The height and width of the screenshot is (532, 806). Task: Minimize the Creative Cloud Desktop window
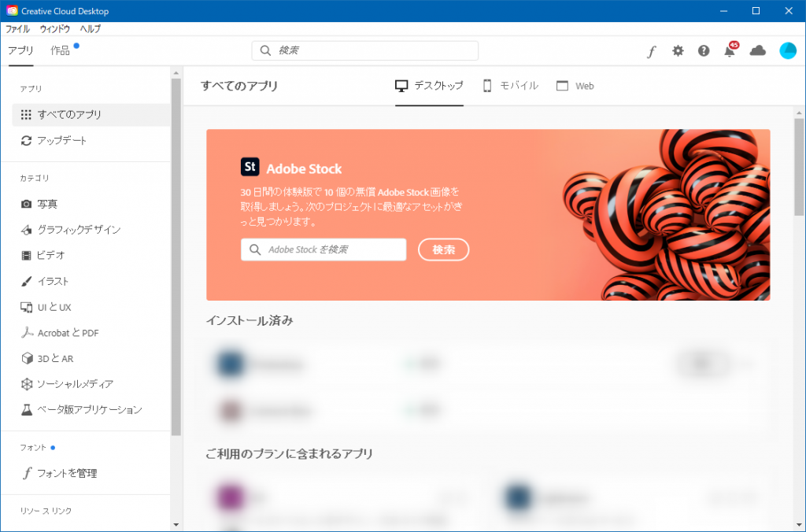click(724, 11)
